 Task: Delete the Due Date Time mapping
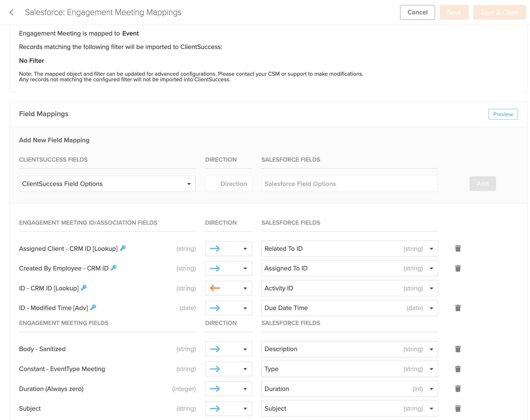pos(458,308)
